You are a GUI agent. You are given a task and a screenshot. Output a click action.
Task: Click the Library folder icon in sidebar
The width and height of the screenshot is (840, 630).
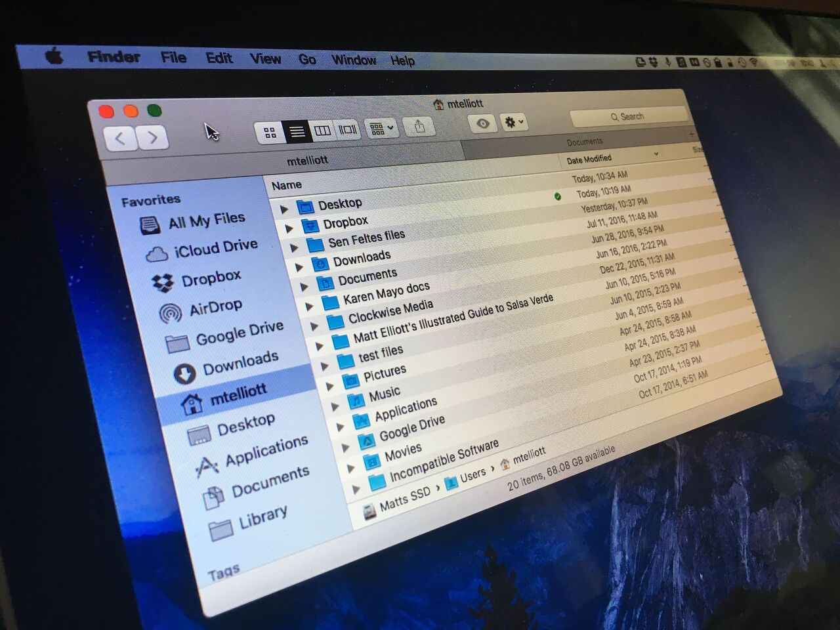point(221,530)
